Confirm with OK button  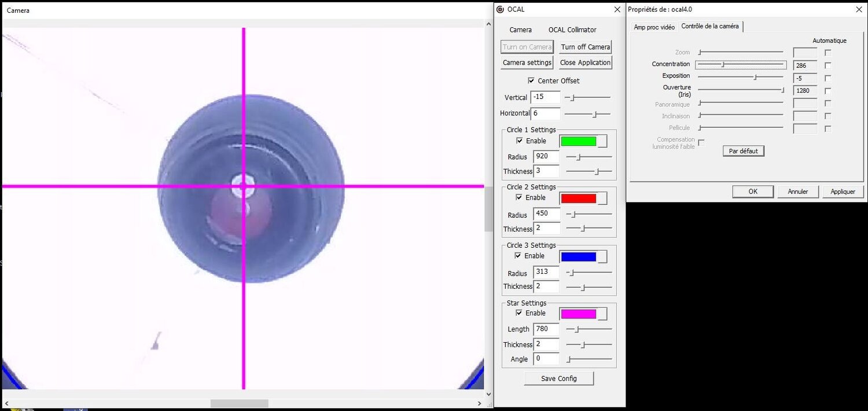tap(753, 192)
